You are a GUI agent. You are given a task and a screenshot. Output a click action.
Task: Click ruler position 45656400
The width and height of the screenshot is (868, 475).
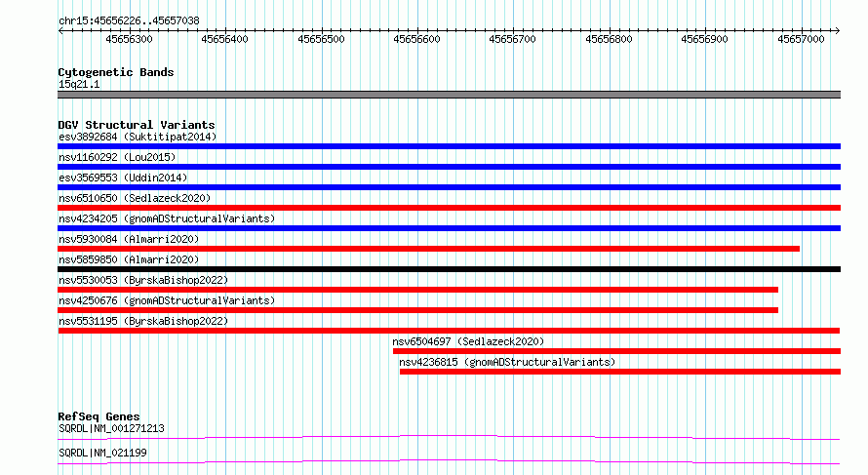pyautogui.click(x=224, y=39)
